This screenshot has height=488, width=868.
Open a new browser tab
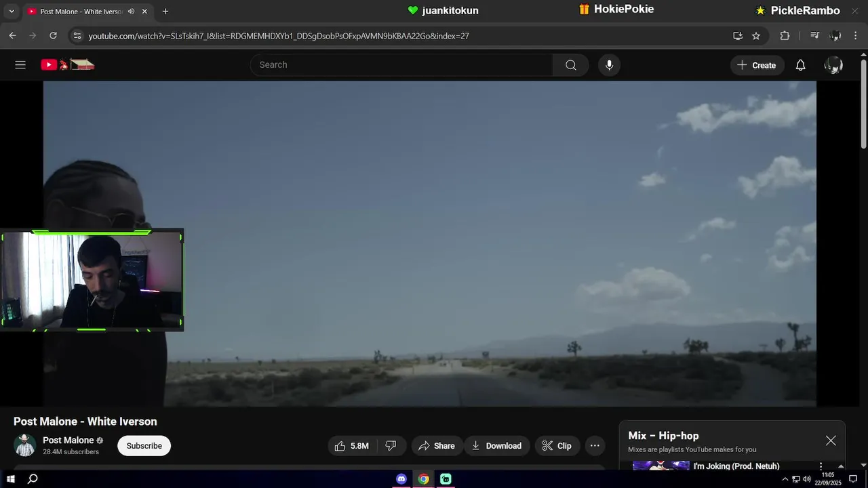165,12
